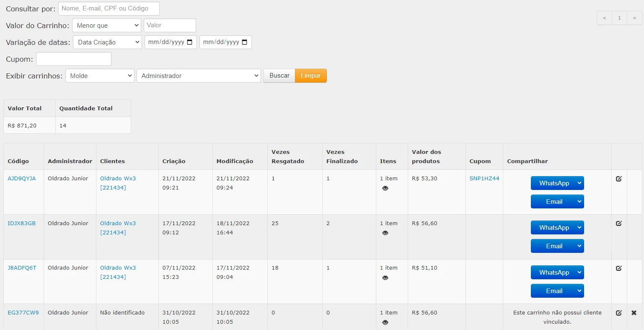Image resolution: width=644 pixels, height=330 pixels.
Task: Open the 'Menor que' cart value dropdown
Action: click(x=107, y=26)
